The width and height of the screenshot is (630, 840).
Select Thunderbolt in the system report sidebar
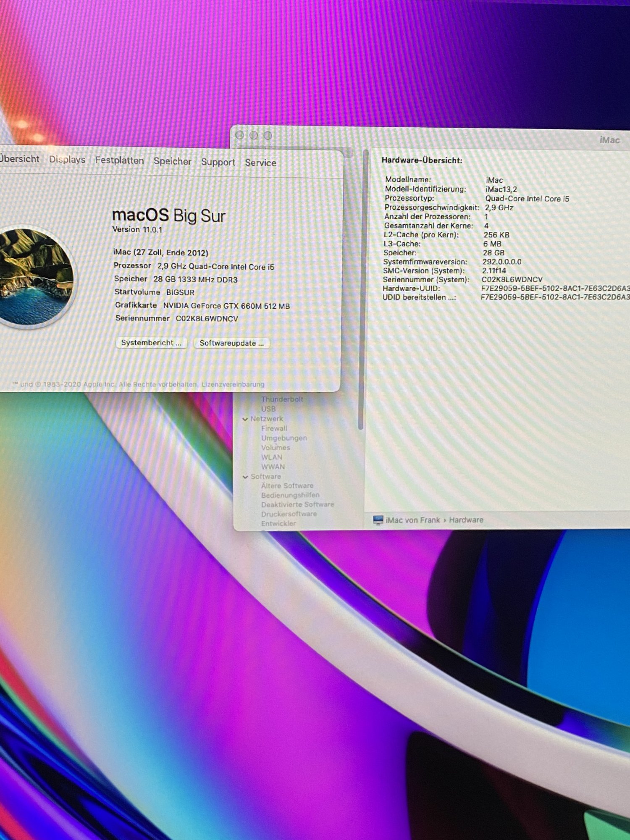click(x=282, y=399)
